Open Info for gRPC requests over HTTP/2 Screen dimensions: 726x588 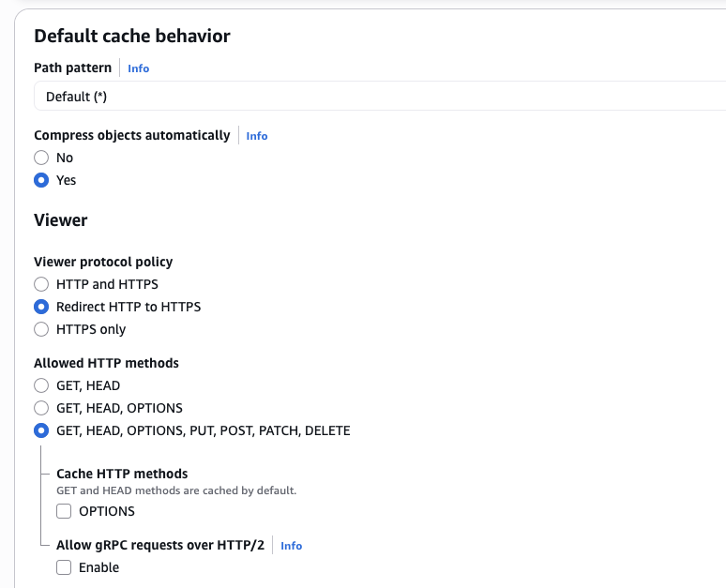click(x=291, y=546)
